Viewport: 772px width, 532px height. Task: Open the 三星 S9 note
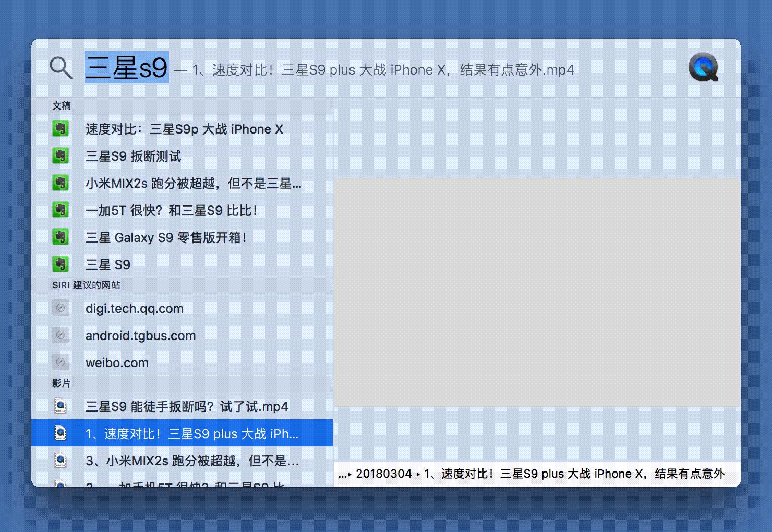tap(107, 264)
